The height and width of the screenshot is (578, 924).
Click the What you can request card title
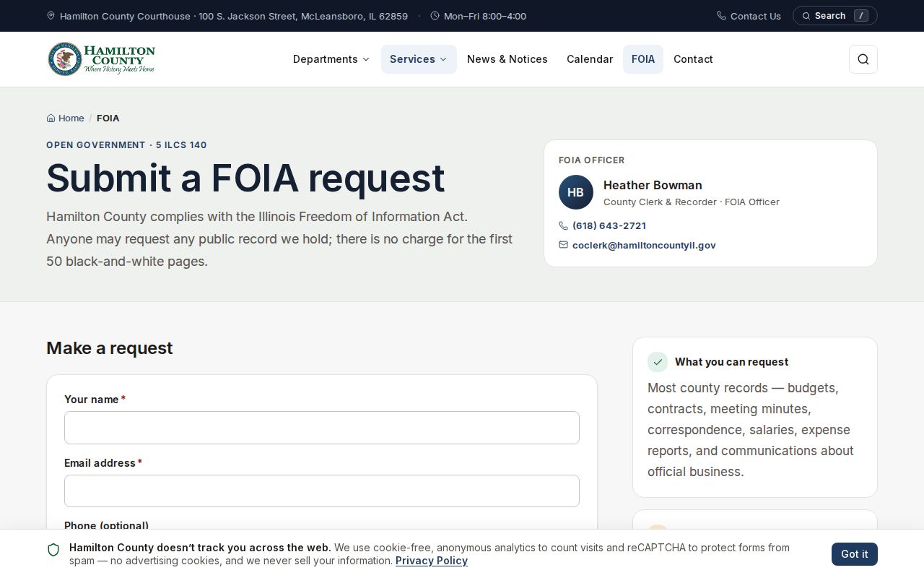tap(731, 362)
